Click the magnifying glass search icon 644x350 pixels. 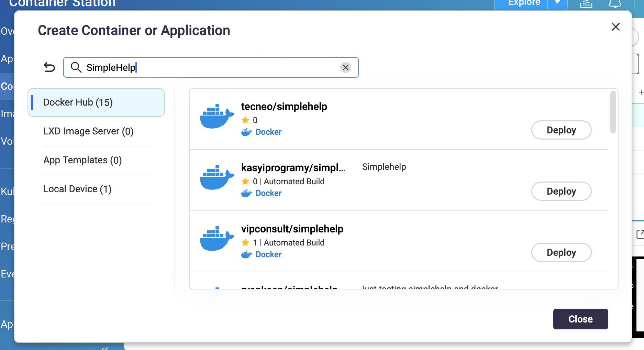tap(76, 67)
